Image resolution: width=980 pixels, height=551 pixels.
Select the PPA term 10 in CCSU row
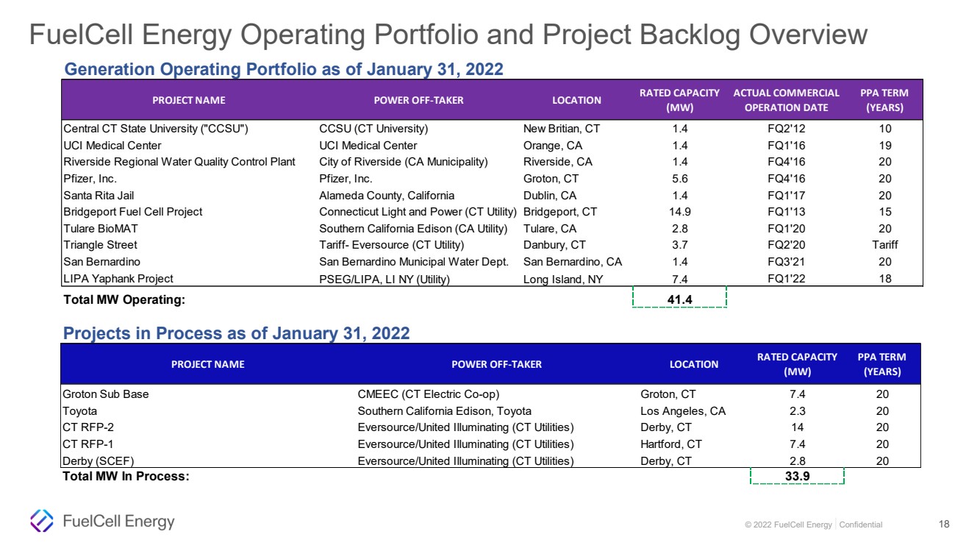[885, 129]
